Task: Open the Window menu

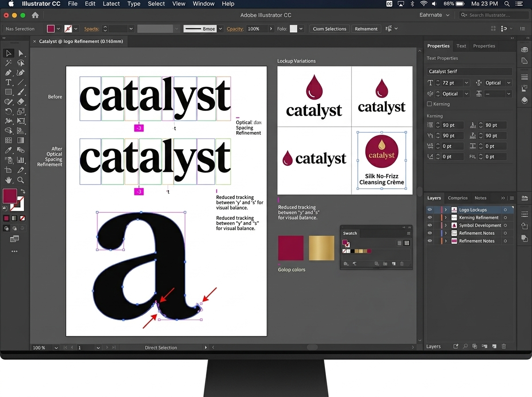Action: [x=203, y=4]
